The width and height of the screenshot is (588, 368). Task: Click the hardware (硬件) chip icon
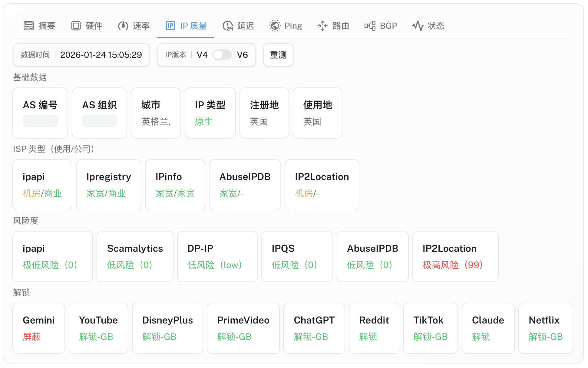(76, 26)
